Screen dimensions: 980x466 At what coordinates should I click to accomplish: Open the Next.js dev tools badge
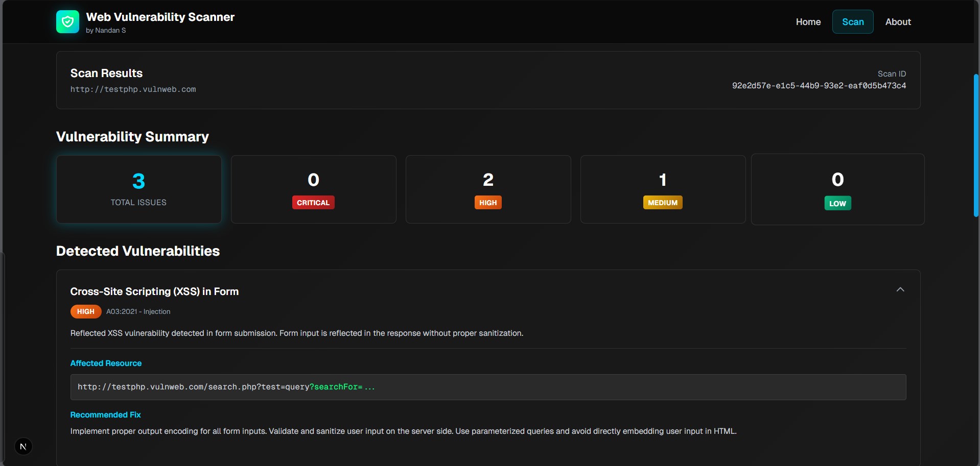click(x=23, y=447)
